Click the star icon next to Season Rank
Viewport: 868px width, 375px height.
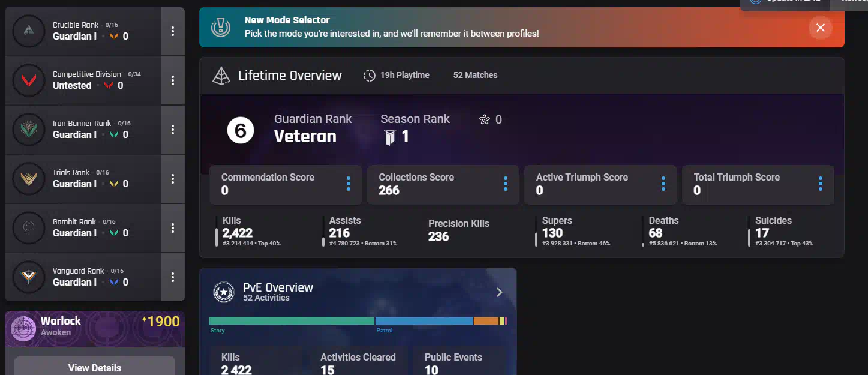pos(485,119)
